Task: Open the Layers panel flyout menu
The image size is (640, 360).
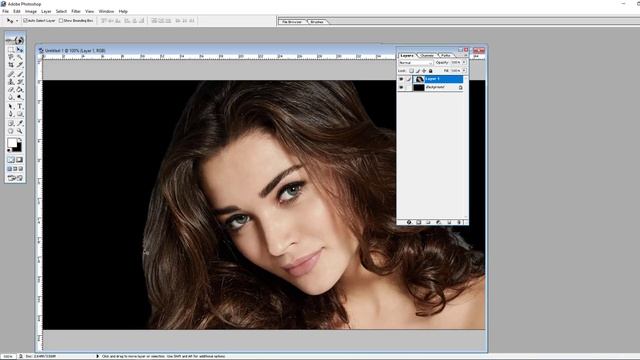Action: [x=466, y=55]
